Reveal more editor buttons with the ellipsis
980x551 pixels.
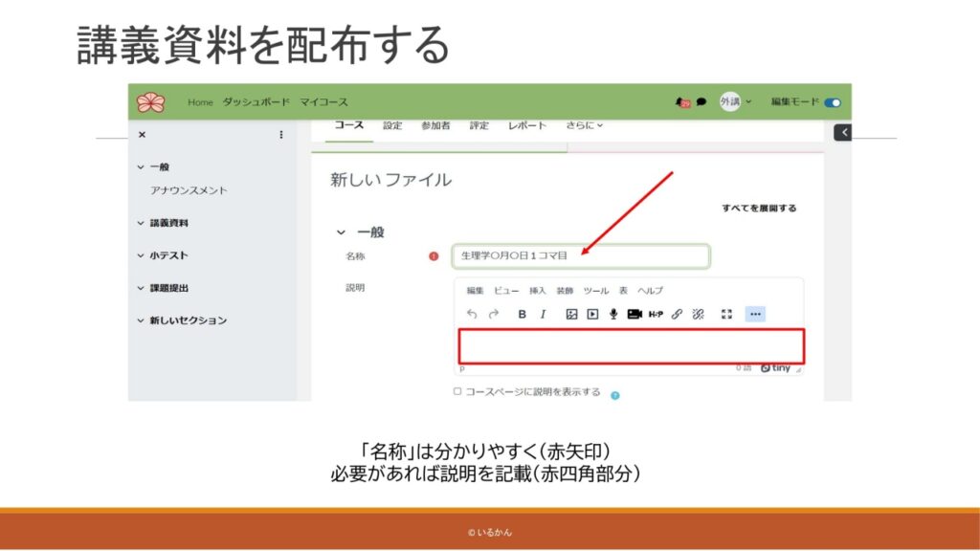point(755,314)
